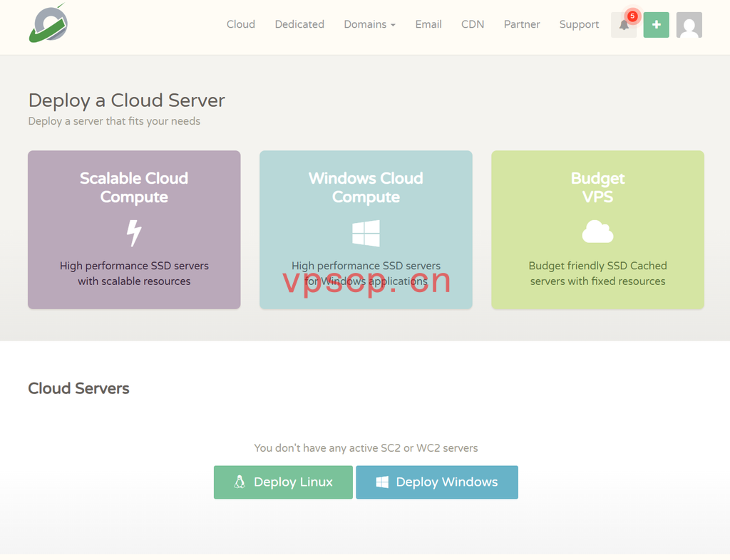Go to Support in top navigation
Viewport: 730px width, 560px height.
[x=579, y=24]
